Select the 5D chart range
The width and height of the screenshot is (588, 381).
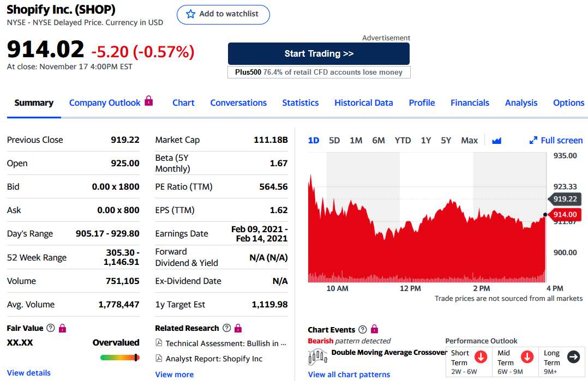334,141
